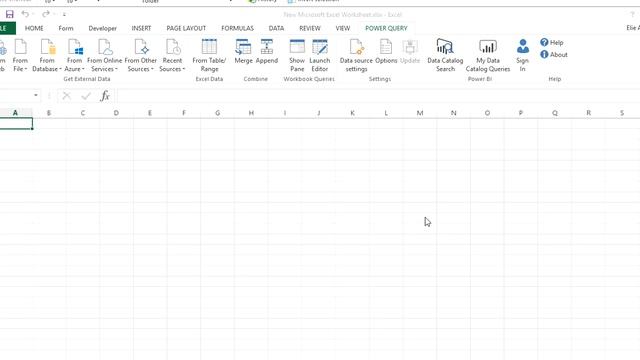Open From File data source menu
The image size is (640, 360).
tap(20, 56)
